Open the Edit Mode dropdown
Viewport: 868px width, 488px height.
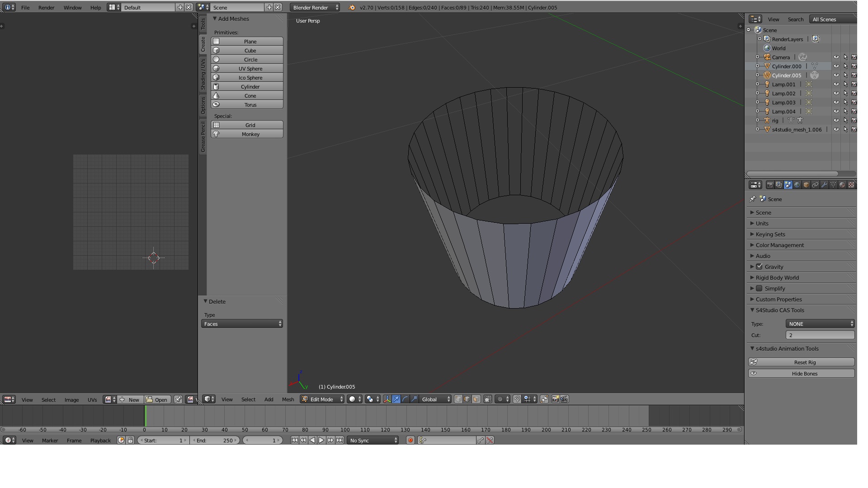click(322, 399)
